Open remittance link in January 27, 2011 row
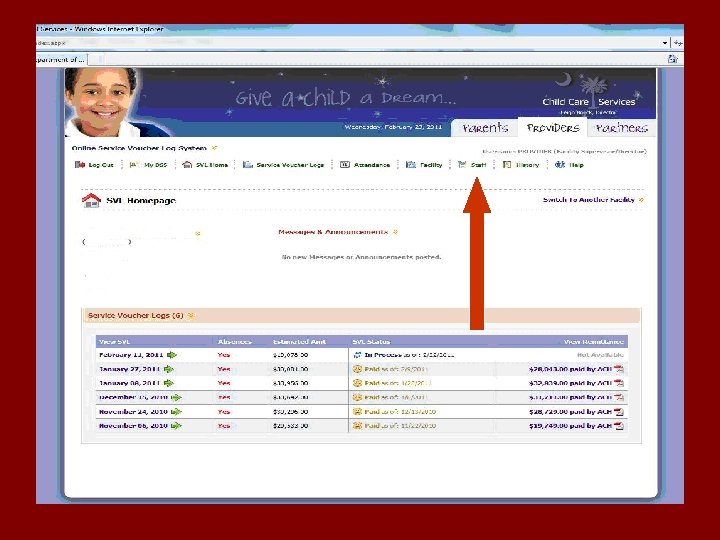Image resolution: width=720 pixels, height=540 pixels. click(x=570, y=369)
